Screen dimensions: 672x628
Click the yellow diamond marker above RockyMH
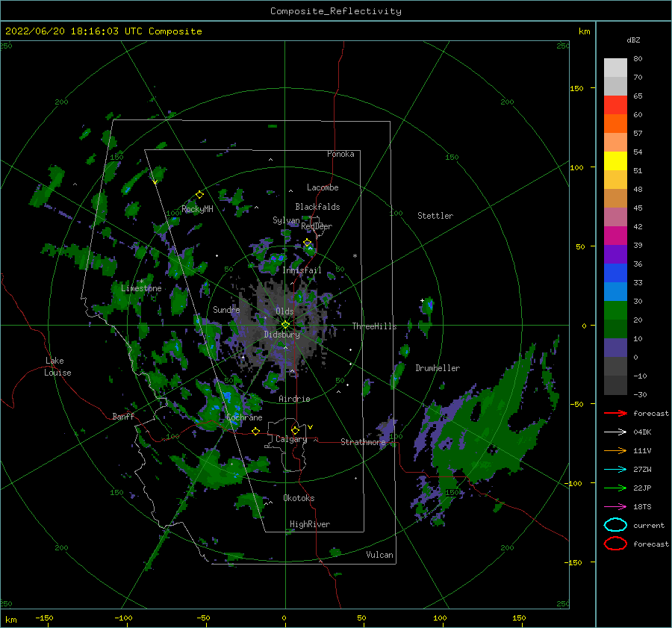[x=199, y=195]
